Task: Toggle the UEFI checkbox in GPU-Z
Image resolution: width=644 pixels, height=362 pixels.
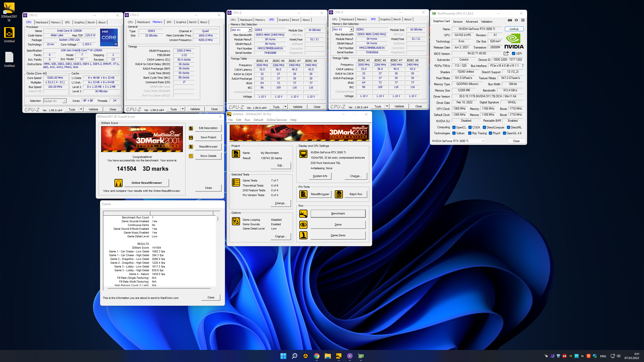Action: pyautogui.click(x=513, y=54)
